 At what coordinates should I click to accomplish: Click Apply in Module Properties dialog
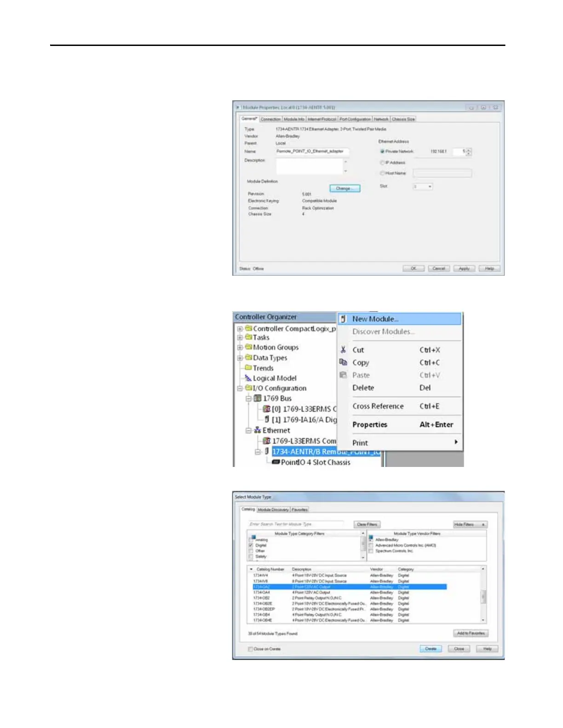pyautogui.click(x=464, y=268)
